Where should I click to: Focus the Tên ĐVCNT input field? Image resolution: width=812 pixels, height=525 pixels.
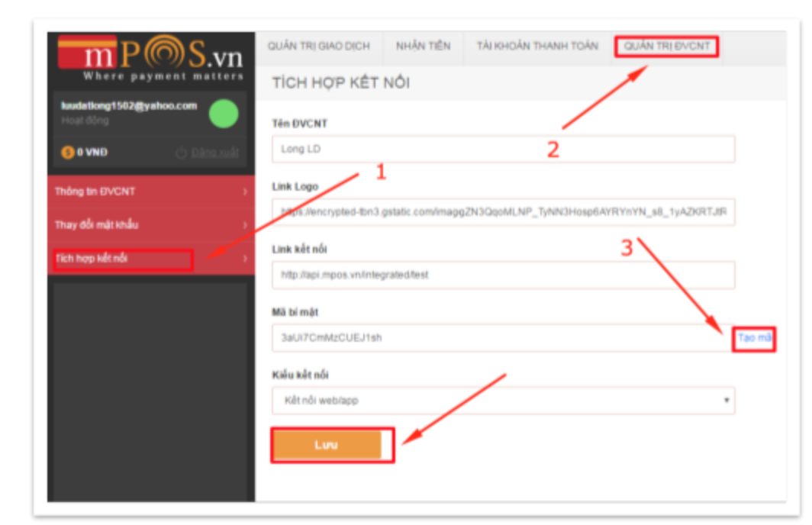[x=504, y=149]
